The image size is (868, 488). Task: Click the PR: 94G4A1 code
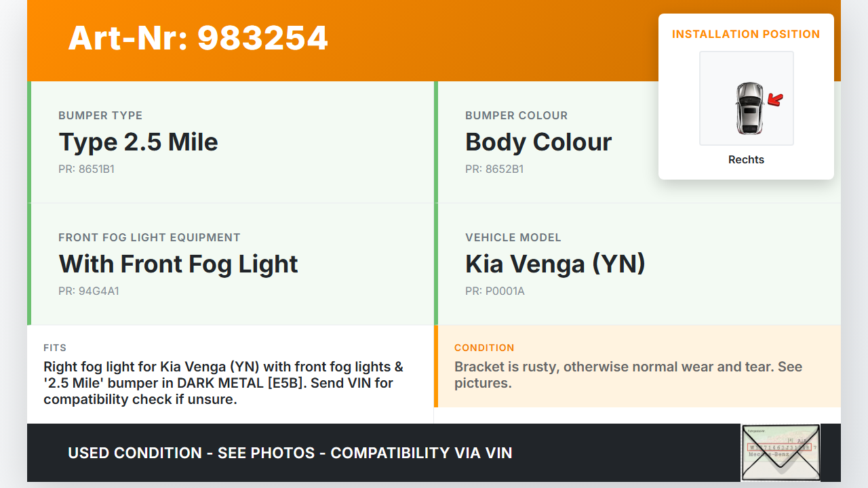(89, 291)
